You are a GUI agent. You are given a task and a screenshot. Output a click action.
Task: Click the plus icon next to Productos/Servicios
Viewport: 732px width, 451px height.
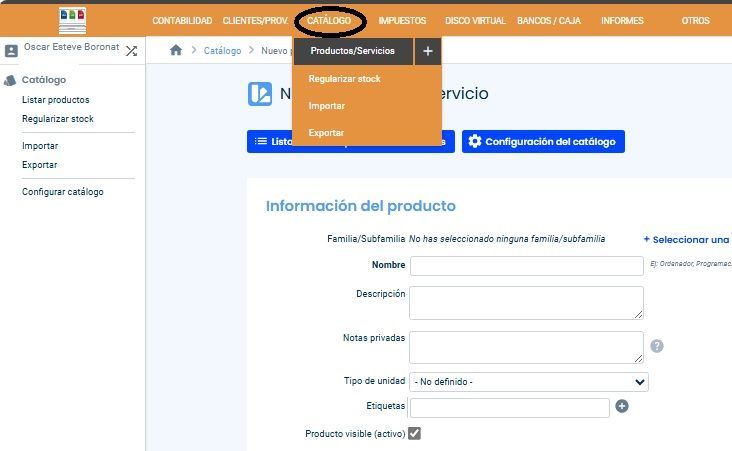click(x=428, y=51)
